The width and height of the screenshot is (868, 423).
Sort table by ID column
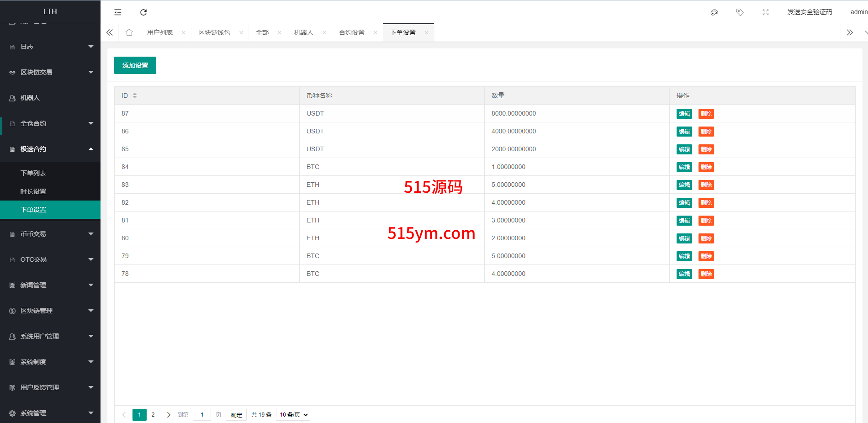(x=135, y=95)
